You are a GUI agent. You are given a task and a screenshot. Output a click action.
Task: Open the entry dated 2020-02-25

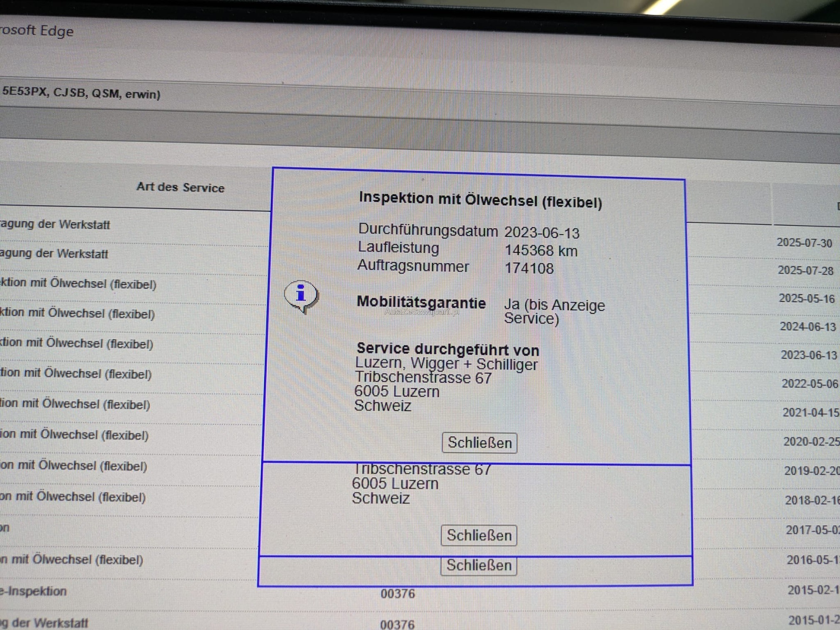point(811,441)
